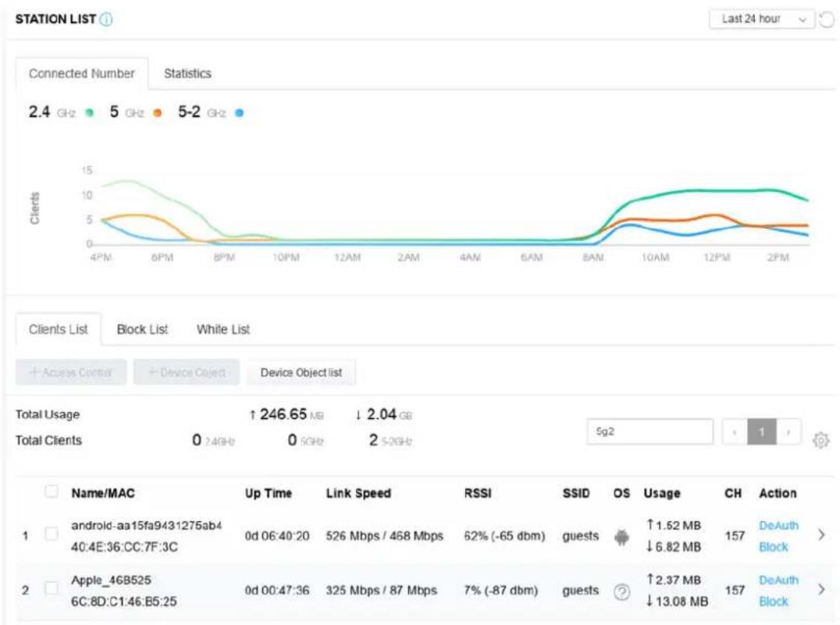840x625 pixels.
Task: Expand details chevron for Apple_46B525 row
Action: (821, 590)
